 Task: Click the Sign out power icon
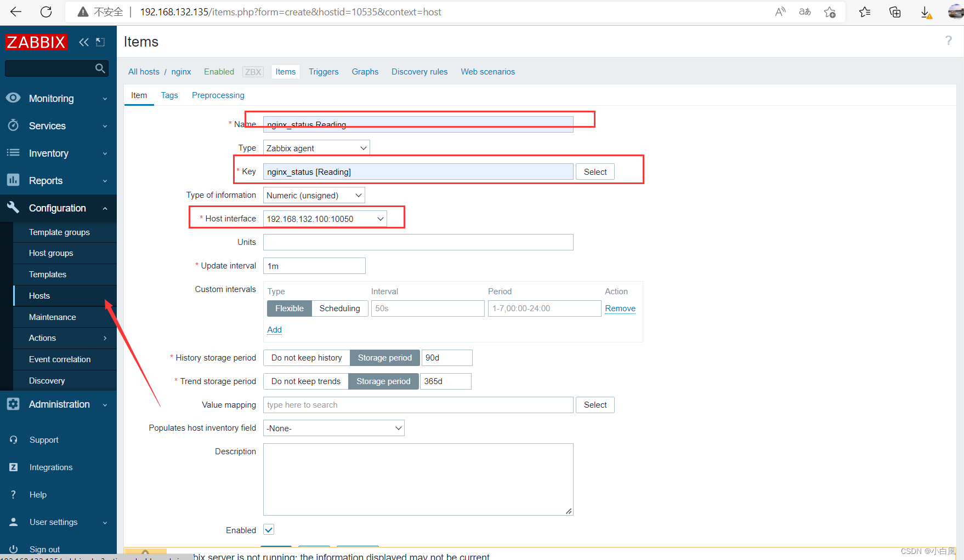(x=14, y=549)
